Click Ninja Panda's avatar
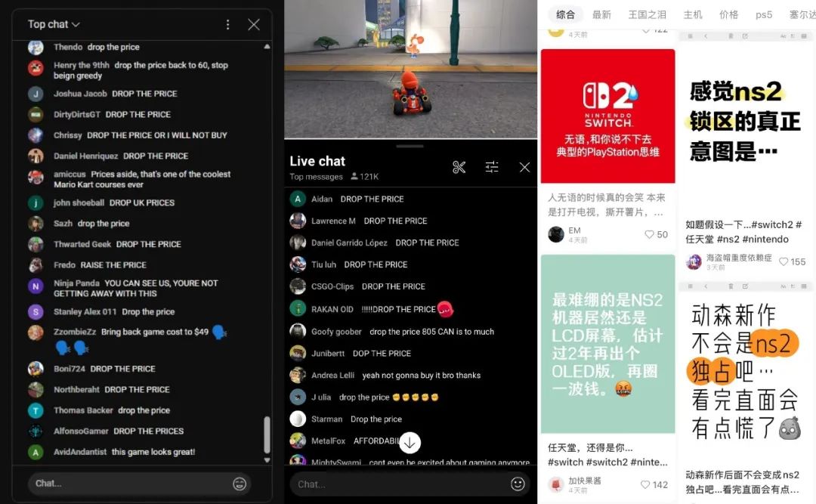Viewport: 816px width, 504px height. point(36,286)
